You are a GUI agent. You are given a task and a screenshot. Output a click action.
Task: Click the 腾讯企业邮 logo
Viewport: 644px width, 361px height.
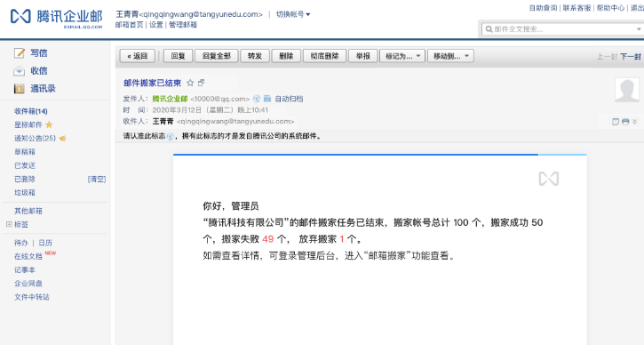click(56, 17)
